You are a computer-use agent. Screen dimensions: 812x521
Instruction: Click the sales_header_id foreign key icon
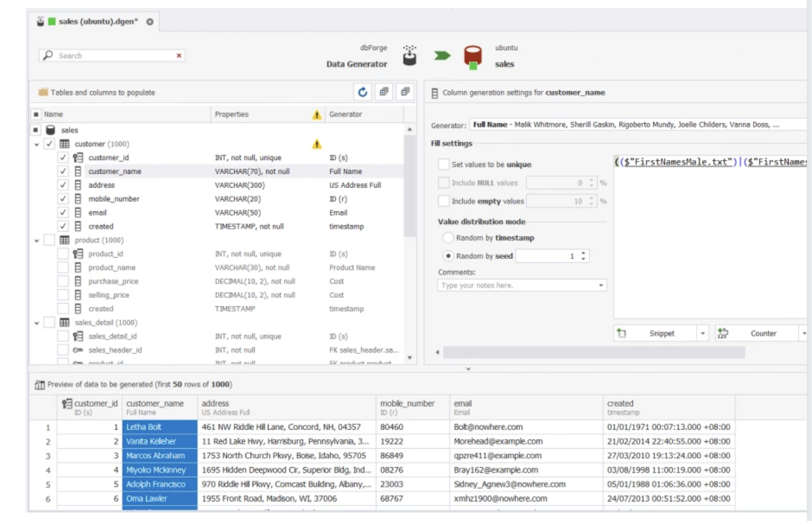tap(78, 350)
